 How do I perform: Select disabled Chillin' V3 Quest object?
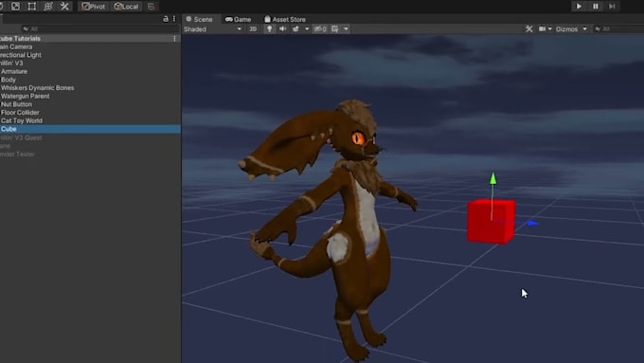click(x=21, y=137)
